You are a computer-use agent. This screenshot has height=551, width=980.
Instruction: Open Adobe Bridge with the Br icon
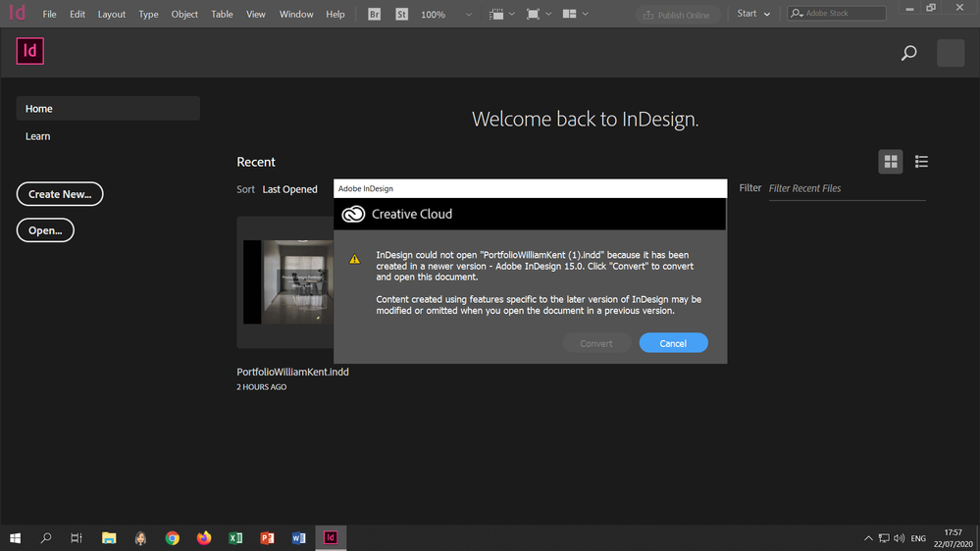coord(374,14)
